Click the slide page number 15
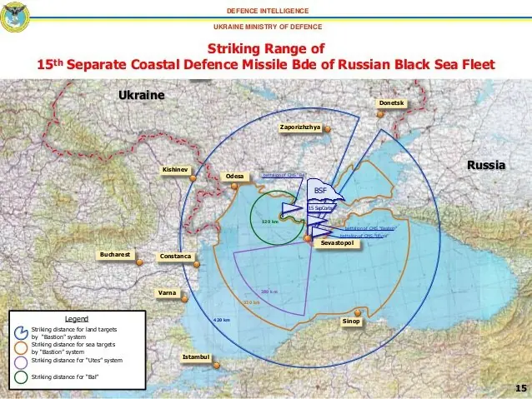Screen dimensions: 532x399 pos(521,388)
